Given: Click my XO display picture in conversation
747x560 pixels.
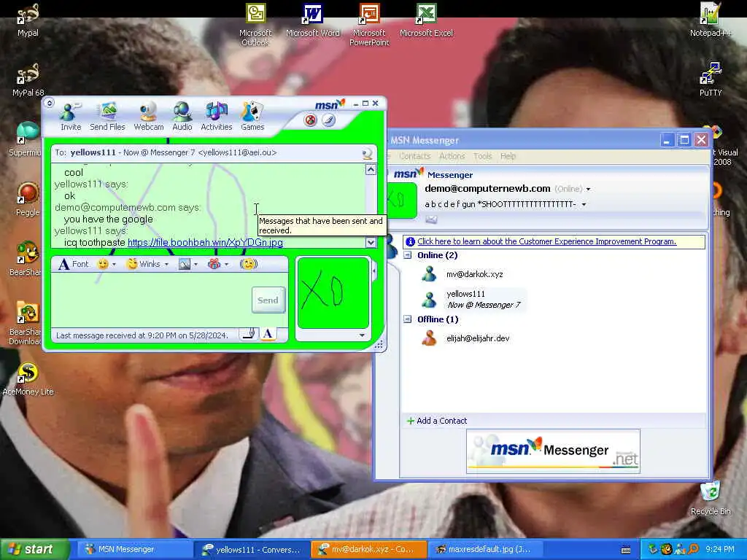Looking at the screenshot, I should [333, 293].
